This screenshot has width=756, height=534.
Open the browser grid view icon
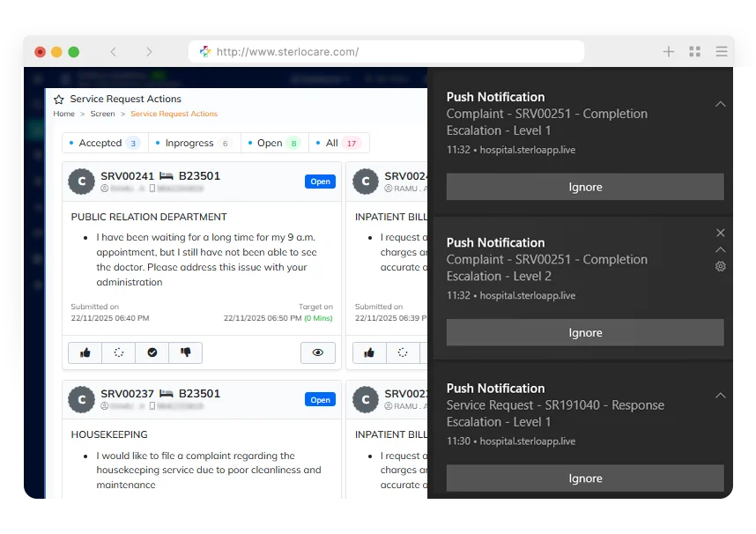click(x=695, y=52)
